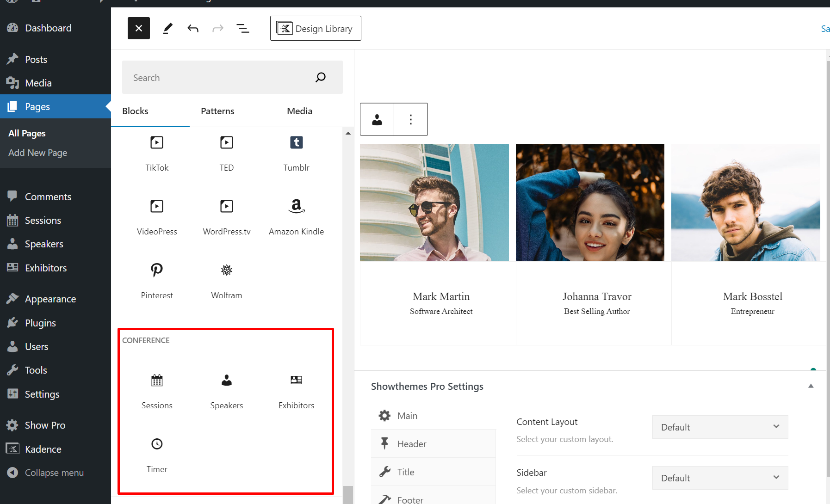Open the All Pages submenu link
The width and height of the screenshot is (830, 504).
(27, 133)
